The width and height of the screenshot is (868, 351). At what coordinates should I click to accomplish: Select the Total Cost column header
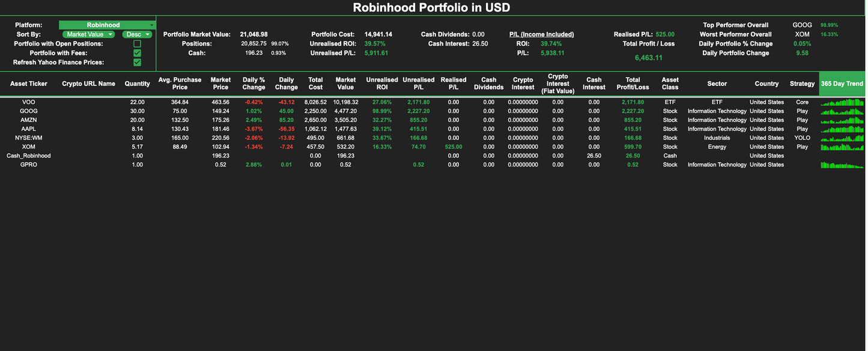[315, 84]
